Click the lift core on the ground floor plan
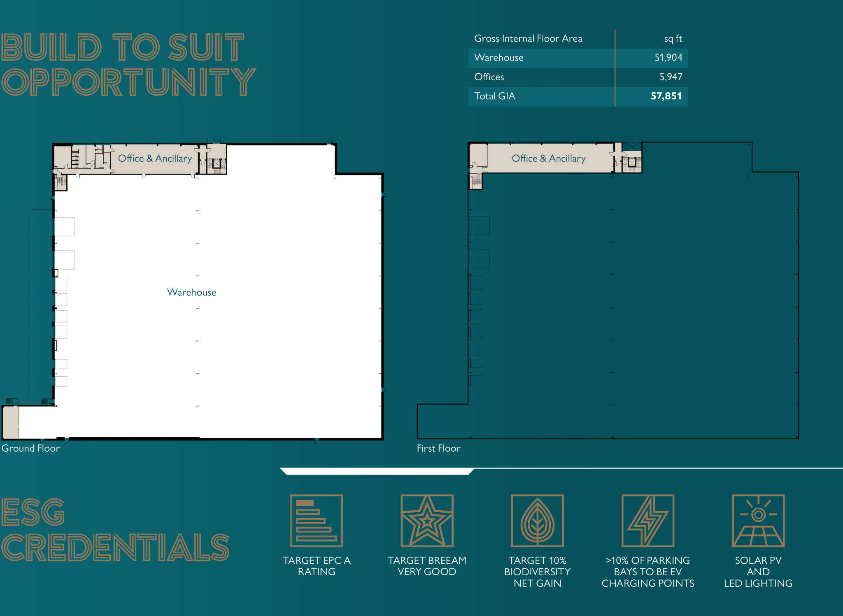 (x=217, y=163)
